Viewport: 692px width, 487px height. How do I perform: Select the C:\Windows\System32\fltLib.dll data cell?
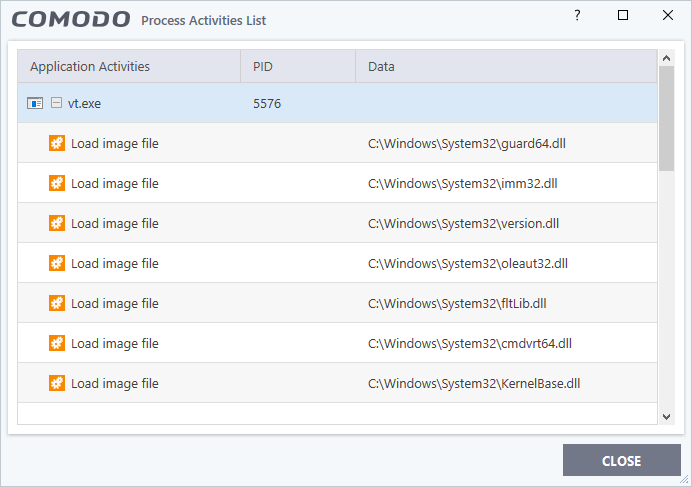457,303
